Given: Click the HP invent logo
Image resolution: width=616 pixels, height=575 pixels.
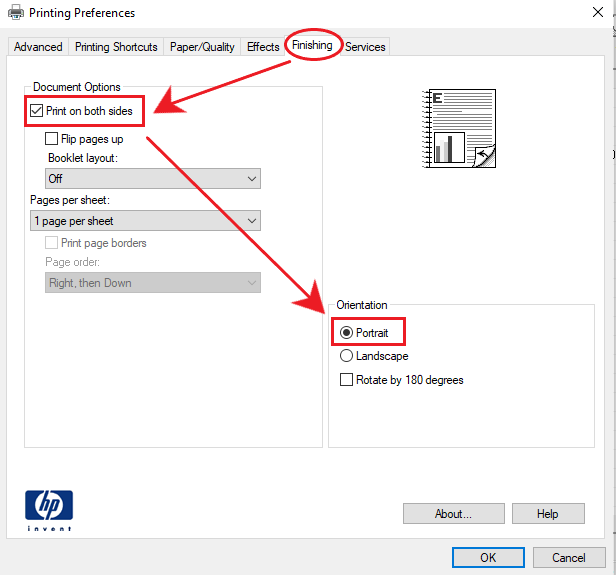Looking at the screenshot, I should coord(49,510).
